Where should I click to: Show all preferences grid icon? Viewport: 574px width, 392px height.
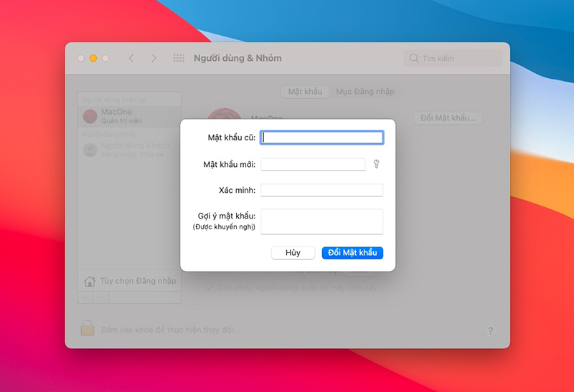179,58
